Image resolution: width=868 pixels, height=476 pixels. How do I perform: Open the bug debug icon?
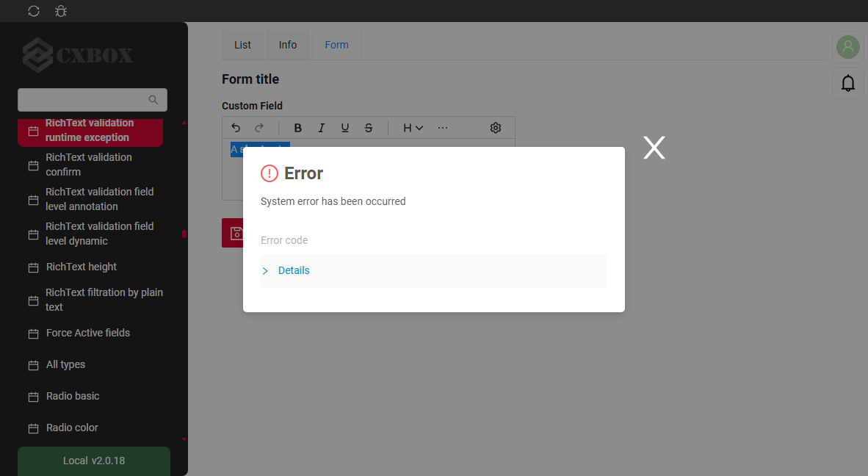[61, 11]
